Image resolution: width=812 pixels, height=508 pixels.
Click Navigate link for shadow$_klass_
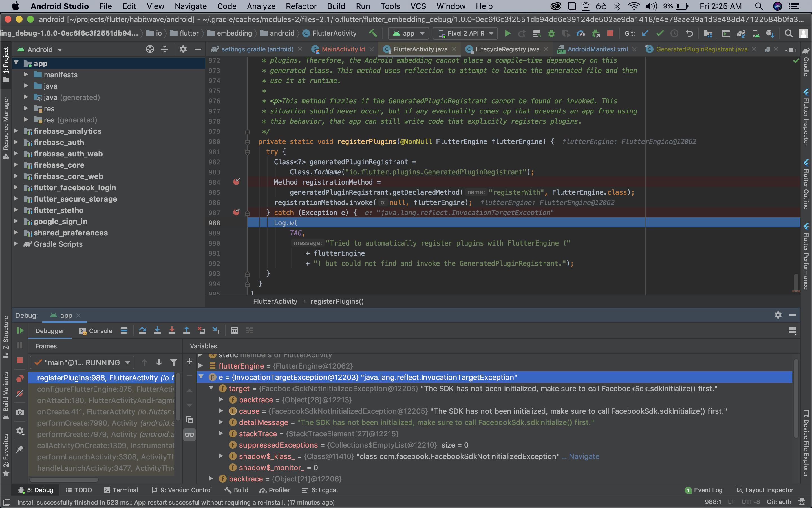click(584, 456)
